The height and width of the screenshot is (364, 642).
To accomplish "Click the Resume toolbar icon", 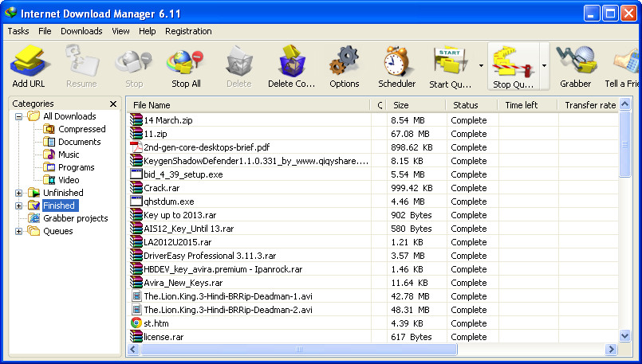I will 81,61.
